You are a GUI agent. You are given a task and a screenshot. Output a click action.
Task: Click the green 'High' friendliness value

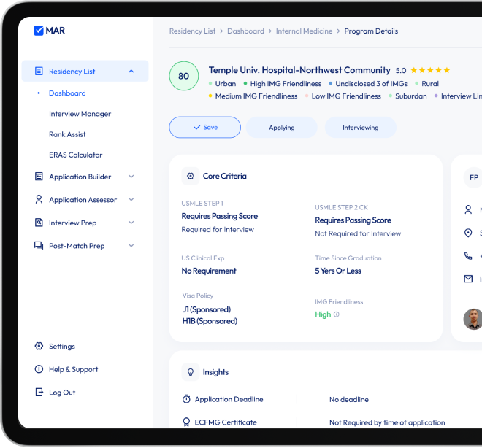click(x=323, y=314)
